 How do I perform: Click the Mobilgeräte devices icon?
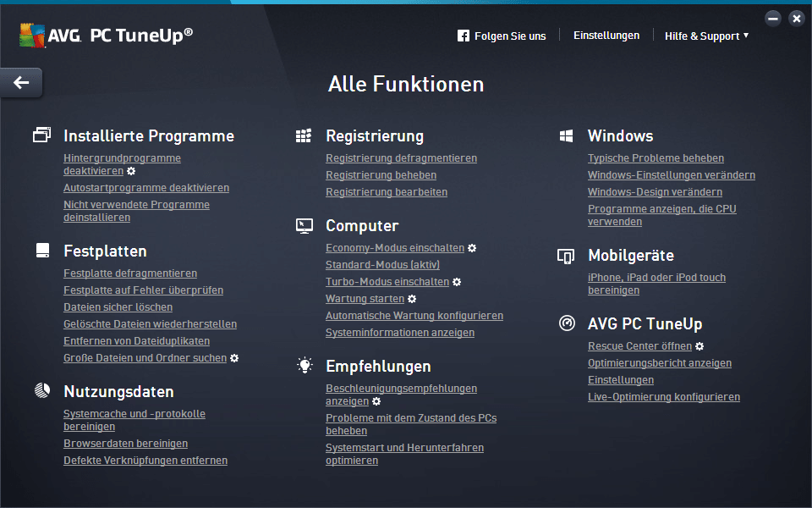coord(567,256)
